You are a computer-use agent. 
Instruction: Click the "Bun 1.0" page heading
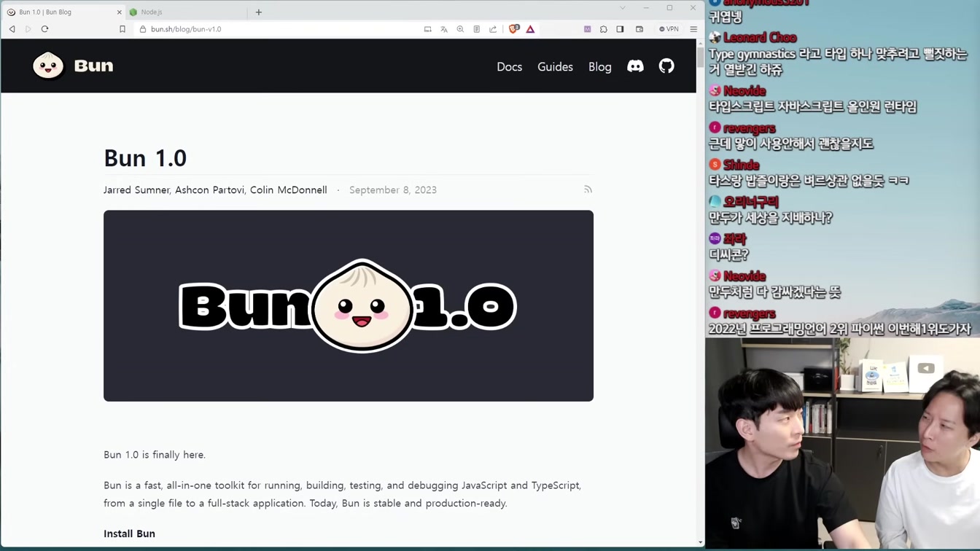(145, 157)
